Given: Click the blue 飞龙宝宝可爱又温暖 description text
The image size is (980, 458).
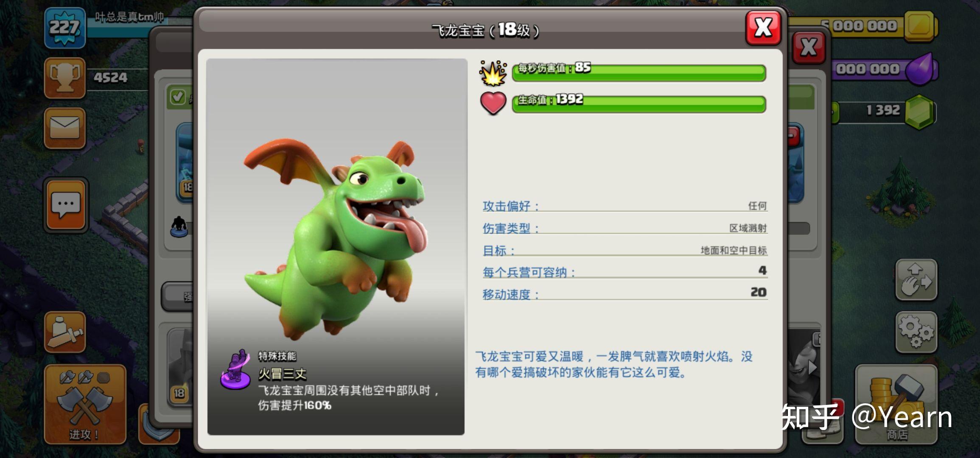Looking at the screenshot, I should coord(614,364).
